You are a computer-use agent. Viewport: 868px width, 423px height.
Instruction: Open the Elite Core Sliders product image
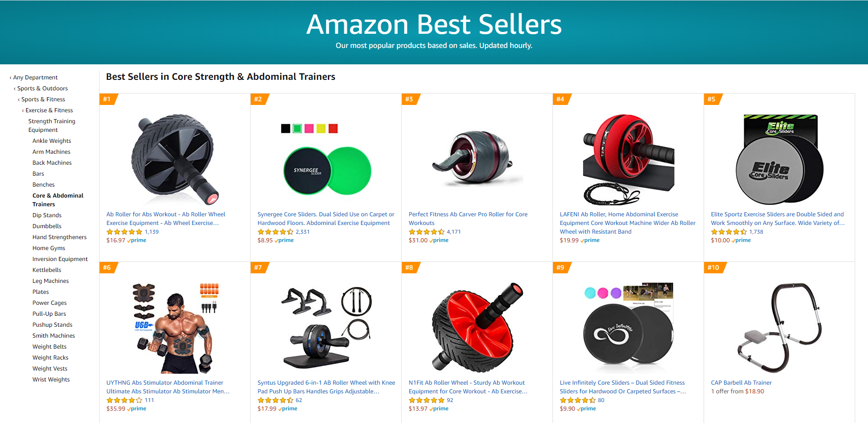(779, 159)
